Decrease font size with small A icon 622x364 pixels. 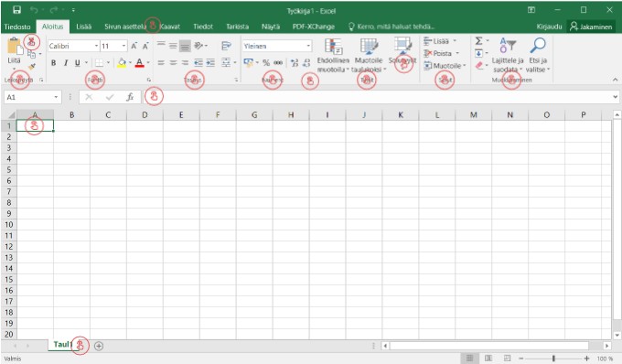(x=145, y=46)
